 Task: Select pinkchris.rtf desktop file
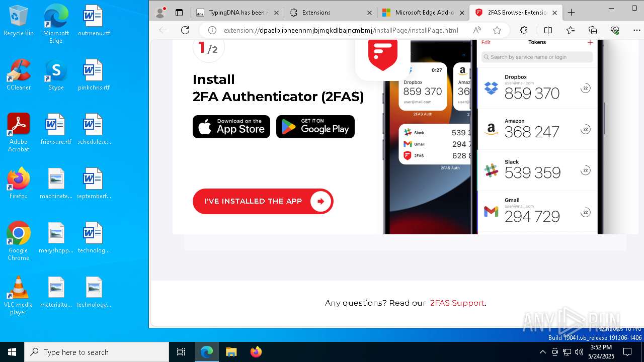[x=94, y=75]
